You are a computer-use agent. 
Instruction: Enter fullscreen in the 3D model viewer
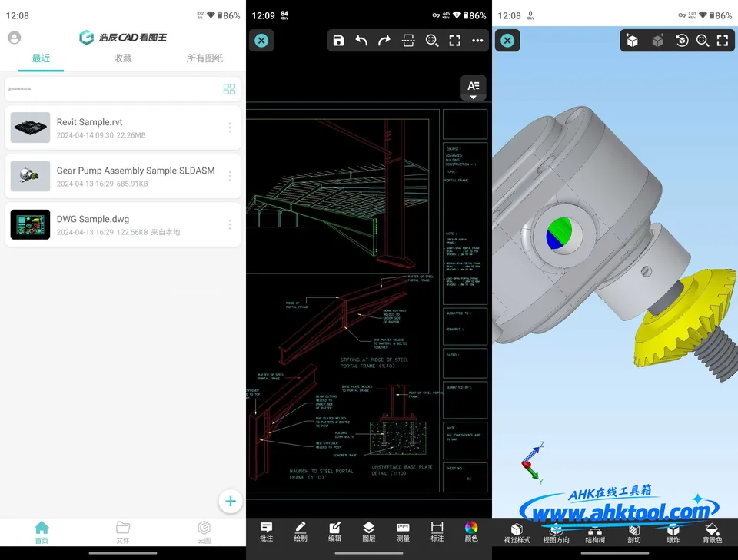point(723,41)
